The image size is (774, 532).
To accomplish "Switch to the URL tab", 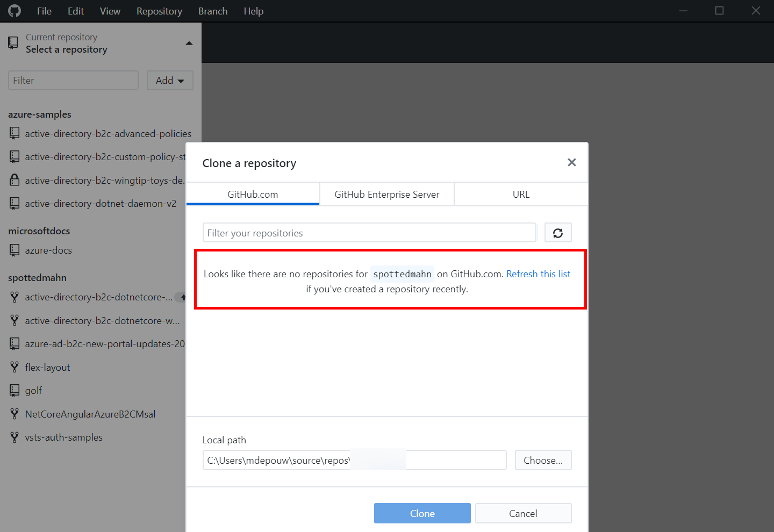I will coord(520,194).
